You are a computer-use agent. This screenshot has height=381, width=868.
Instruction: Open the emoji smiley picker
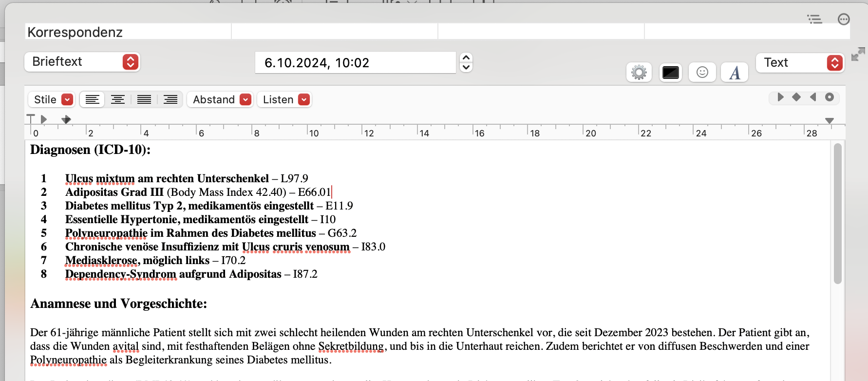coord(702,73)
